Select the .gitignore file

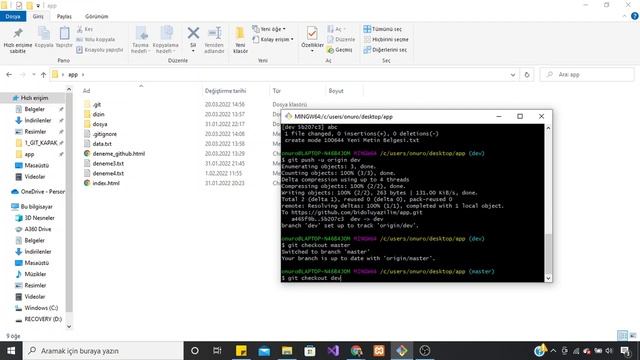[x=104, y=134]
